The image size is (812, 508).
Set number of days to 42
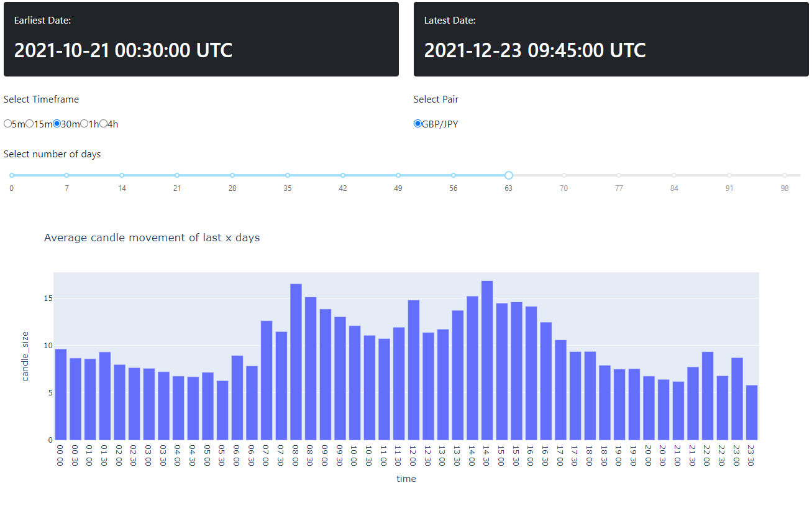343,175
